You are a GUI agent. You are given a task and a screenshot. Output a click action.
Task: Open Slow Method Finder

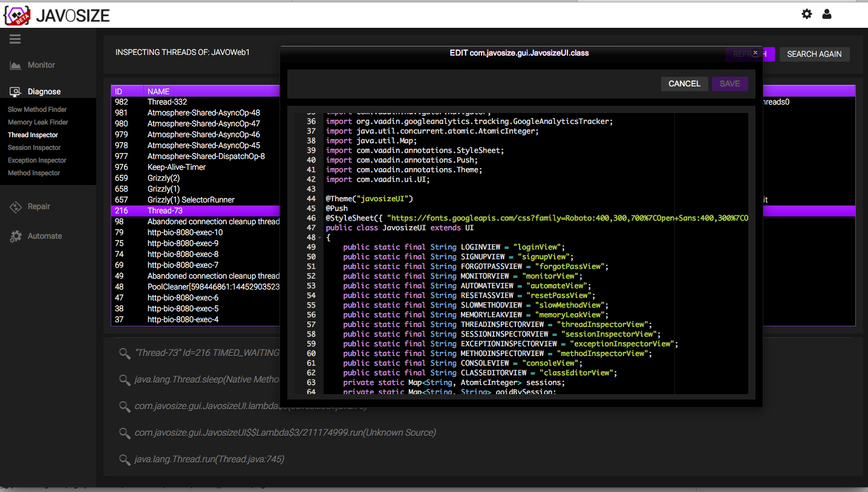(38, 109)
